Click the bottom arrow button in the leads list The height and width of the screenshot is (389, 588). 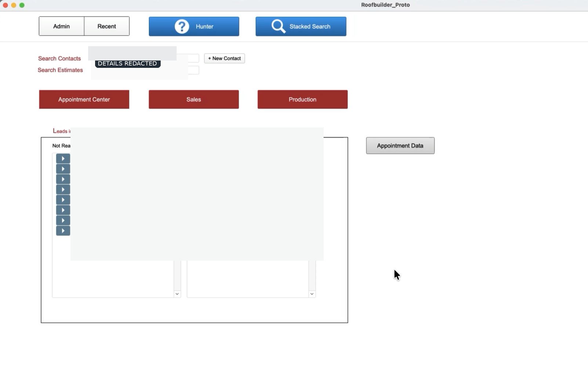63,230
